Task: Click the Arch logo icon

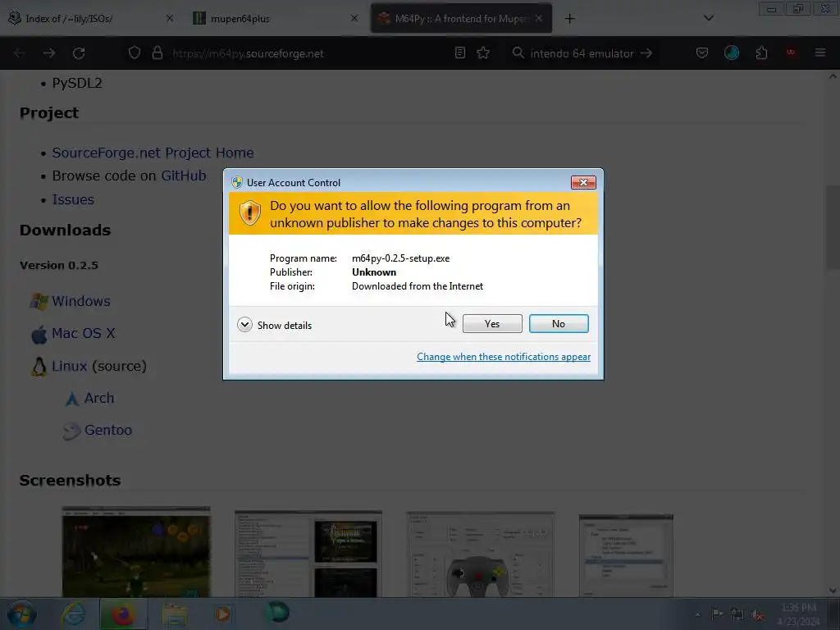Action: point(72,399)
